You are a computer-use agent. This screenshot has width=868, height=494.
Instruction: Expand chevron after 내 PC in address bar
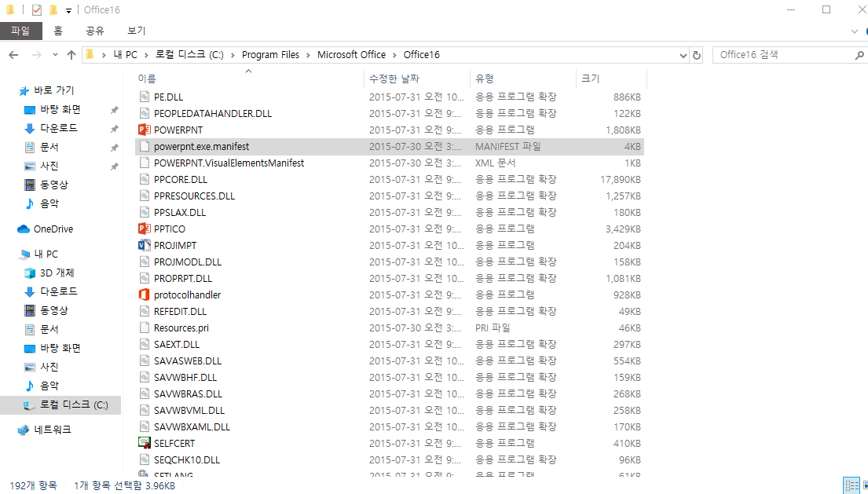click(x=146, y=55)
